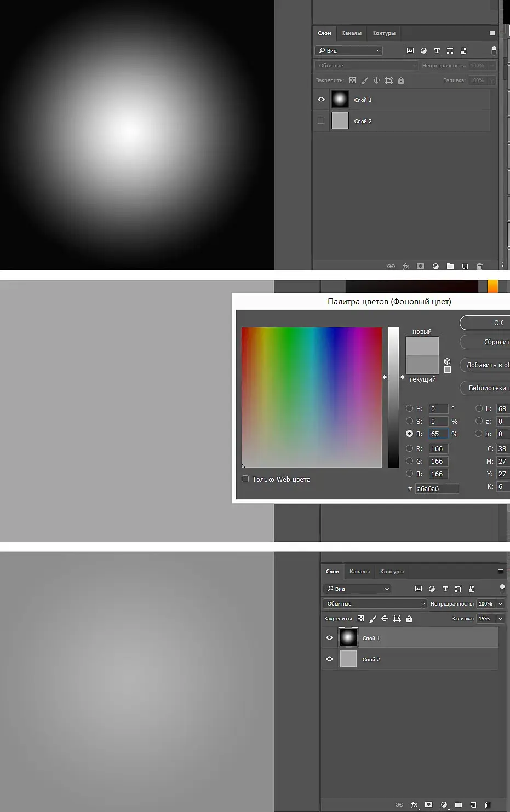Open lower Layers panel hamburger menu

[501, 571]
